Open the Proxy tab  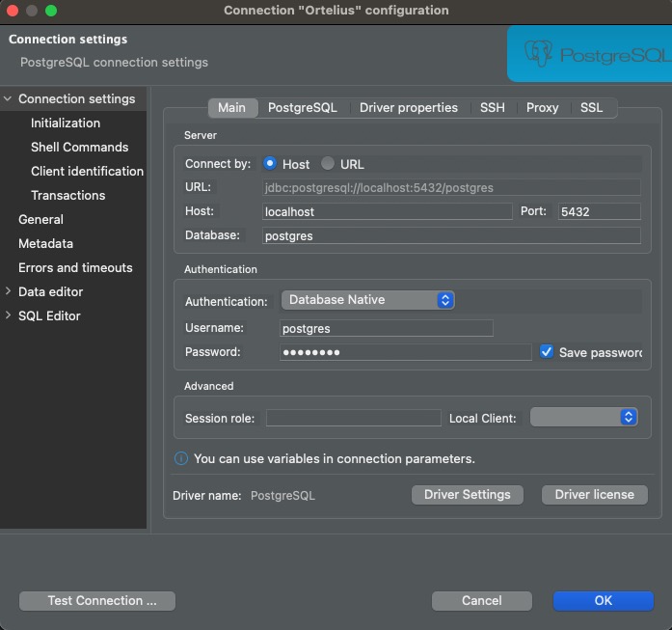(542, 108)
